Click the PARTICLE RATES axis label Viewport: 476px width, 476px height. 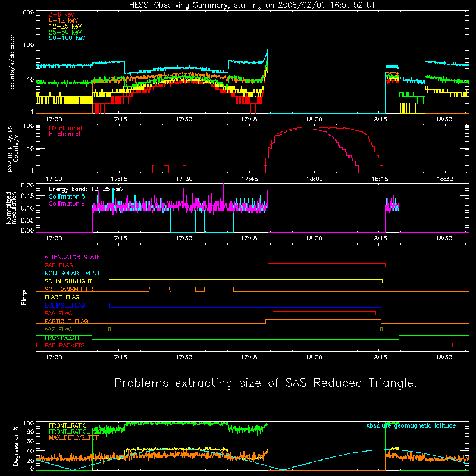click(10, 149)
